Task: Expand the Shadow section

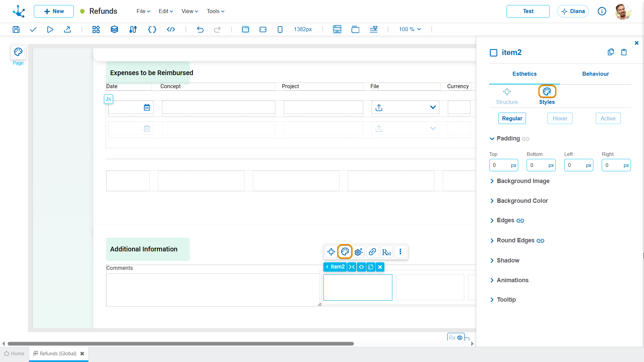Action: click(x=504, y=260)
